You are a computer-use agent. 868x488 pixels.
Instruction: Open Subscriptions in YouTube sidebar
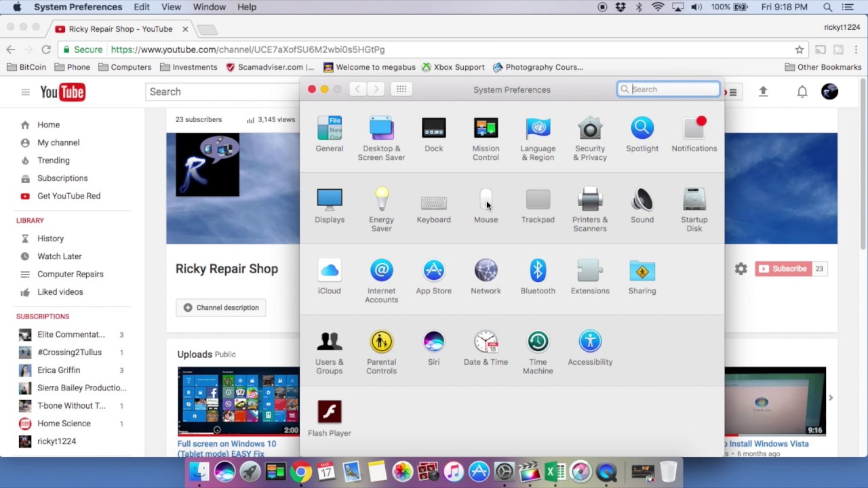point(62,178)
